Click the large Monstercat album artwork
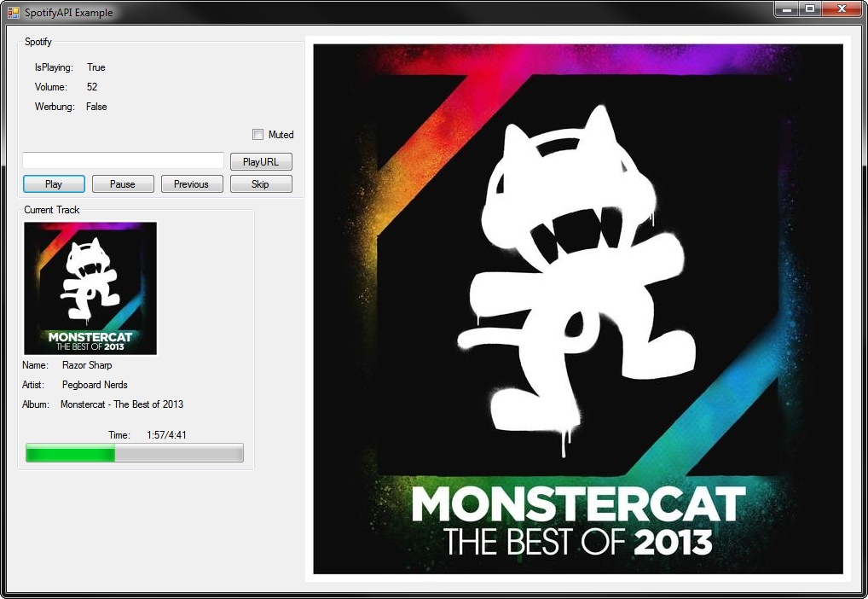868x599 pixels. click(x=578, y=309)
